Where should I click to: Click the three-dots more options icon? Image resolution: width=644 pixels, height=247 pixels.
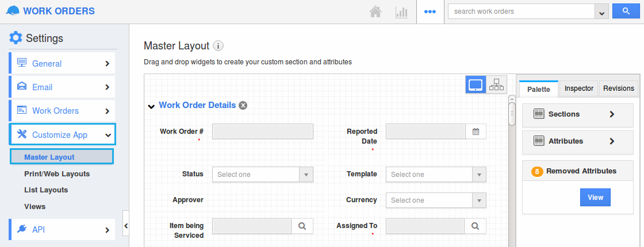430,11
